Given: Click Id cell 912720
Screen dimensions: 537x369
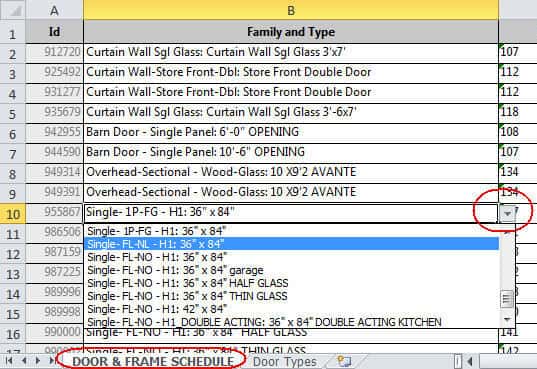Looking at the screenshot, I should click(x=54, y=52).
